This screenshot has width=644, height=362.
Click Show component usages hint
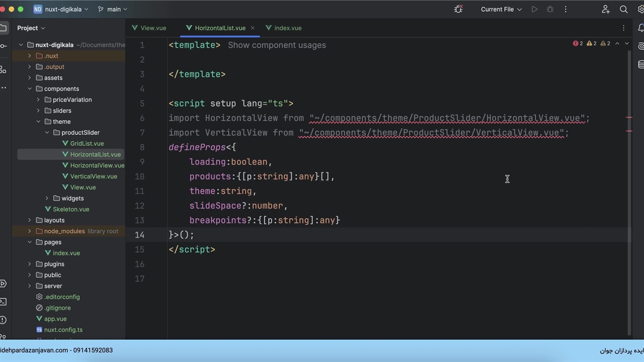tap(277, 45)
